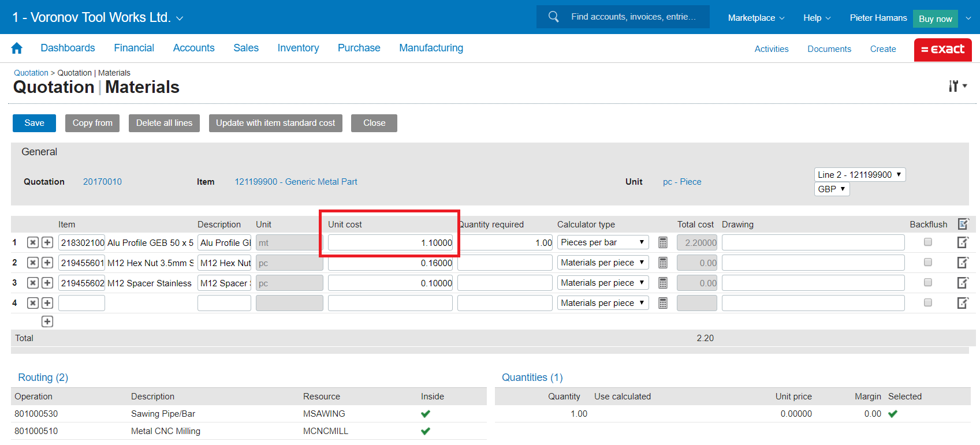Open the calculator for Alu Profile line

[663, 243]
